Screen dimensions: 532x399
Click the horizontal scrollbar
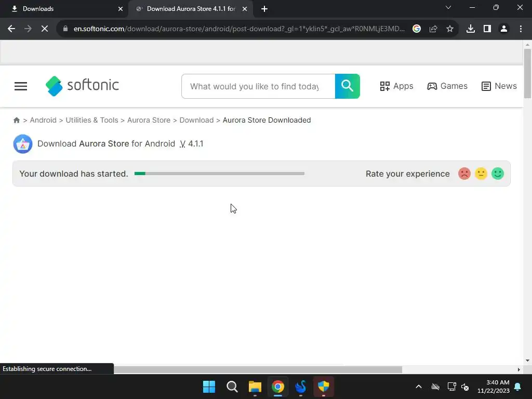[258, 369]
